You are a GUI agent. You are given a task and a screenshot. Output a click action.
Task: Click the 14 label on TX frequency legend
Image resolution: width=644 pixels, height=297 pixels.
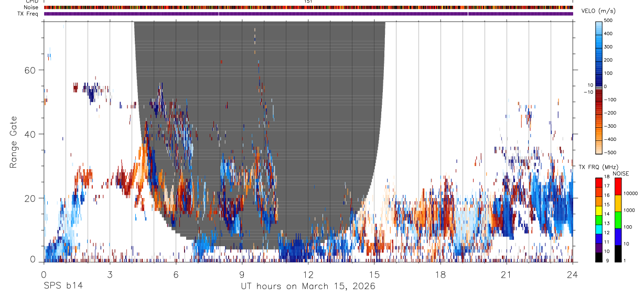point(607,214)
